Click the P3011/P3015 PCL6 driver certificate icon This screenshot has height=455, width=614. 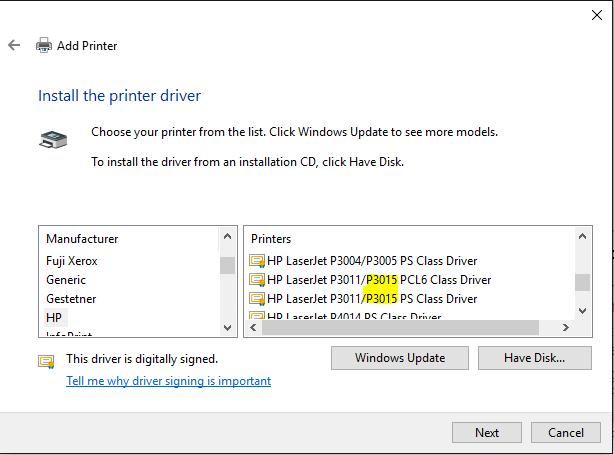coord(257,280)
